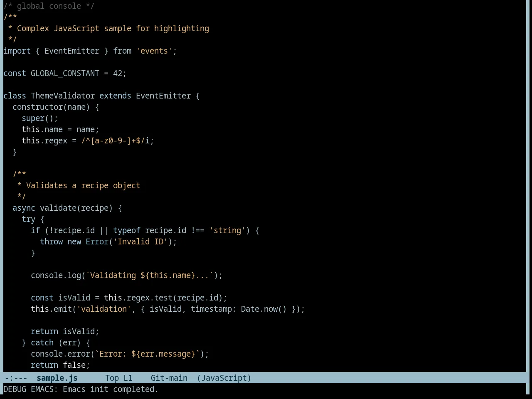Viewport: 532px width, 399px height.
Task: Click 'Validates a recipe object' comment
Action: (x=83, y=186)
